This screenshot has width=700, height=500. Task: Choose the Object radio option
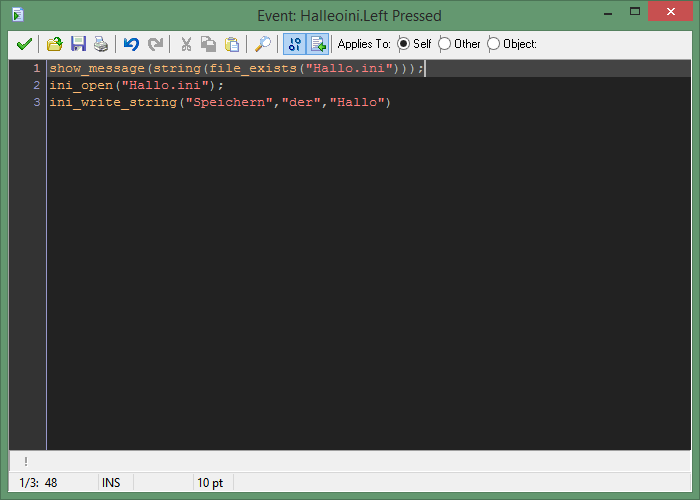pos(493,44)
